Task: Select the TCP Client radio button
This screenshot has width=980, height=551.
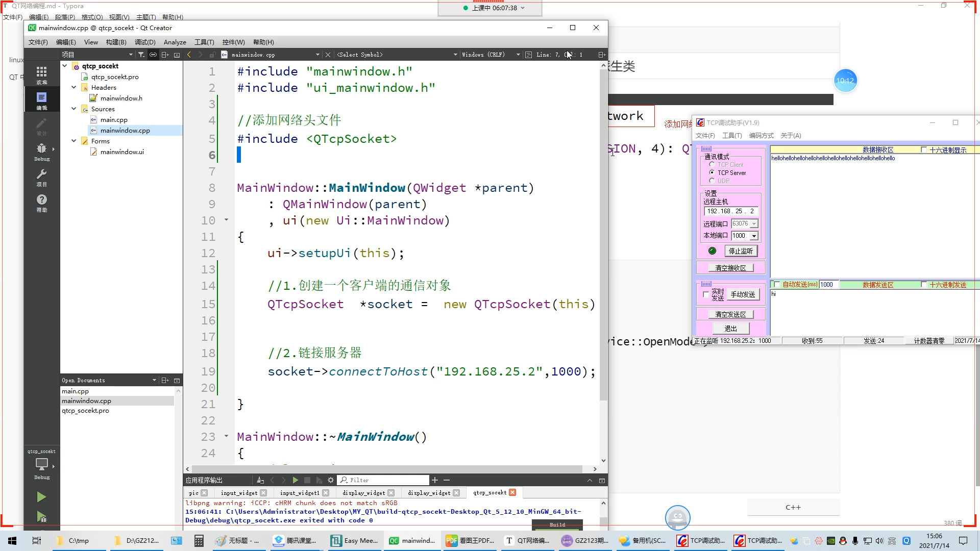Action: (712, 164)
